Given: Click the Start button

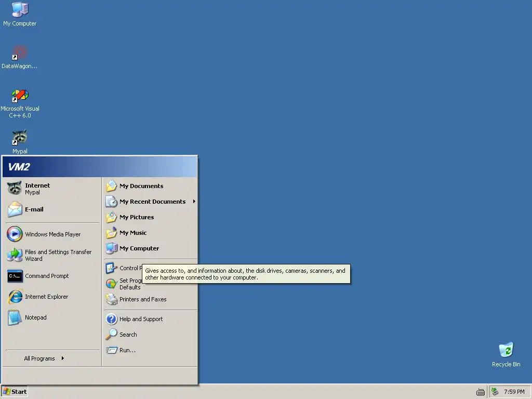Looking at the screenshot, I should tap(15, 392).
